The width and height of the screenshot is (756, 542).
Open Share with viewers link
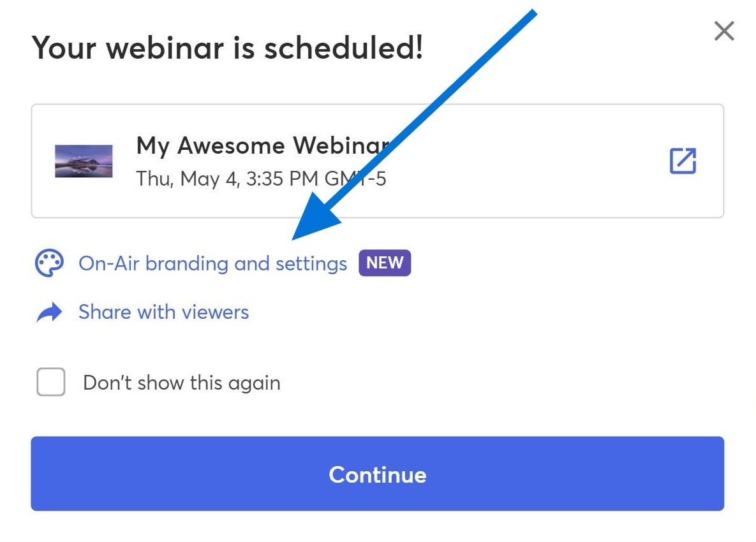pyautogui.click(x=164, y=312)
